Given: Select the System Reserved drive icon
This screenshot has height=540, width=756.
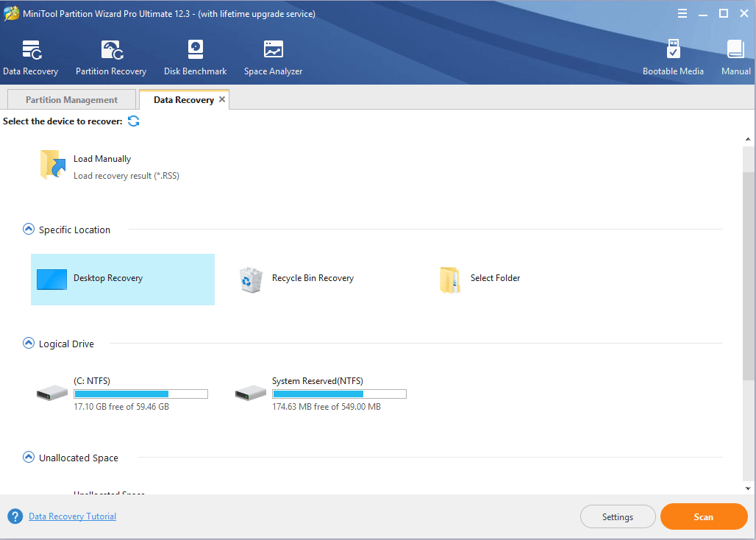Looking at the screenshot, I should [x=251, y=392].
